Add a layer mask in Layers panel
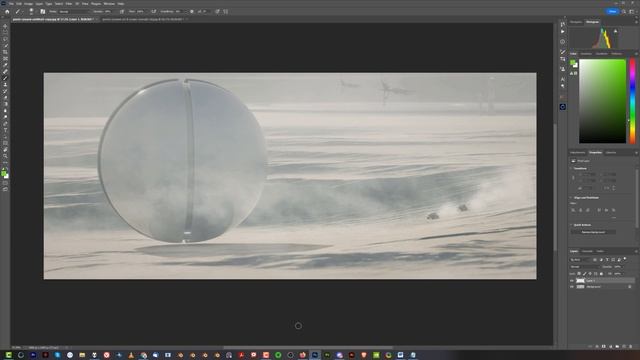Viewport: 640px width, 360px height. coord(604,346)
